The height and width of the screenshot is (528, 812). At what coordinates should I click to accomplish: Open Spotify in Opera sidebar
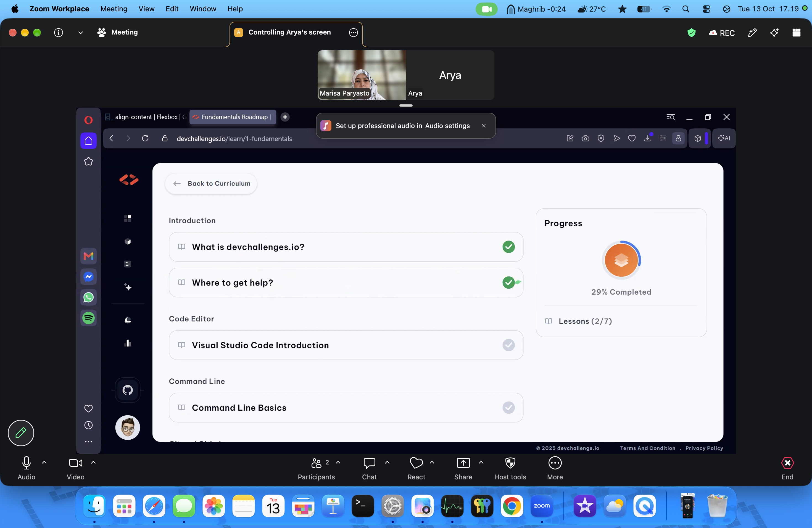coord(88,318)
